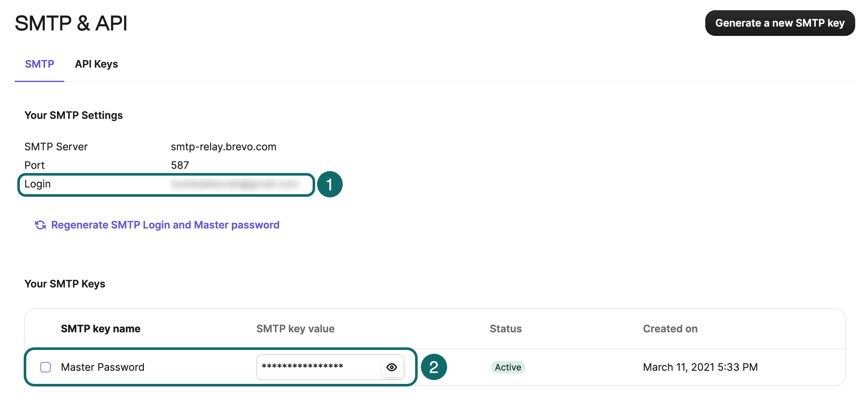
Task: Select the March 11, 2021 5:33 PM date
Action: (700, 367)
